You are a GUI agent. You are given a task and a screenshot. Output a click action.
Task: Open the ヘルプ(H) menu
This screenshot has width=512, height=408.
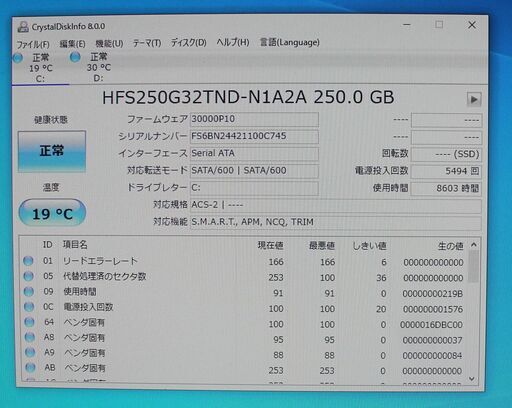[233, 42]
